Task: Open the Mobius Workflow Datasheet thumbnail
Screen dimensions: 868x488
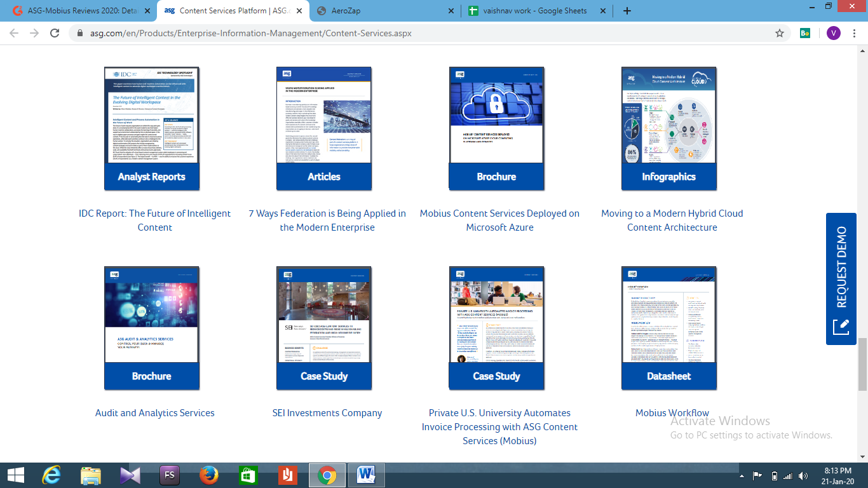Action: click(669, 328)
